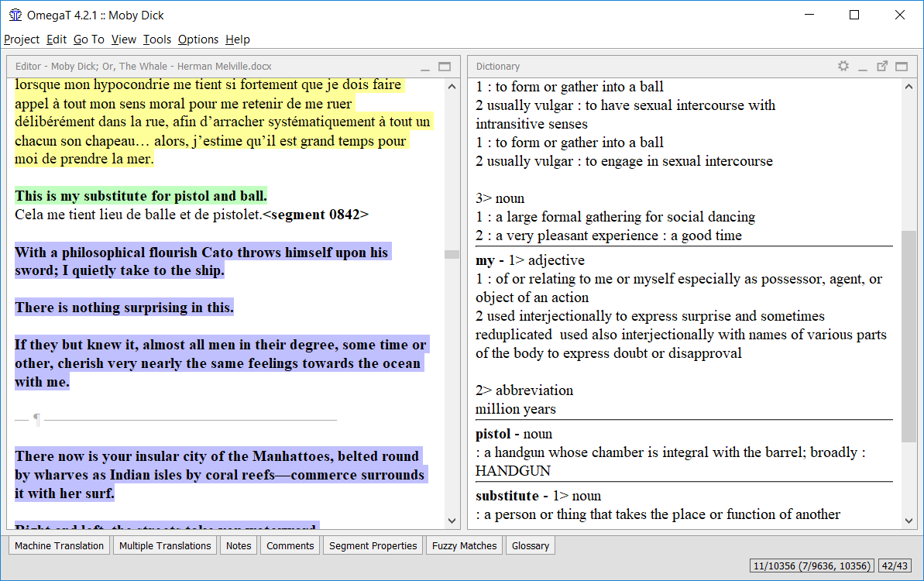The width and height of the screenshot is (924, 581).
Task: Place cursor in translation 'Cela me tient lieu'
Action: pyautogui.click(x=138, y=215)
